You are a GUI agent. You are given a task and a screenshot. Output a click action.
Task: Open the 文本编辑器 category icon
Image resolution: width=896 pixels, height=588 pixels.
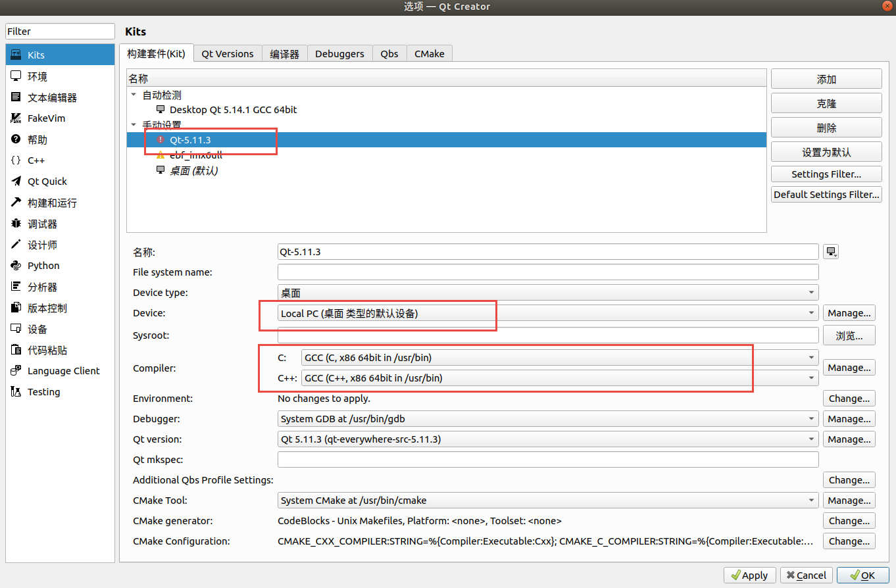tap(16, 97)
